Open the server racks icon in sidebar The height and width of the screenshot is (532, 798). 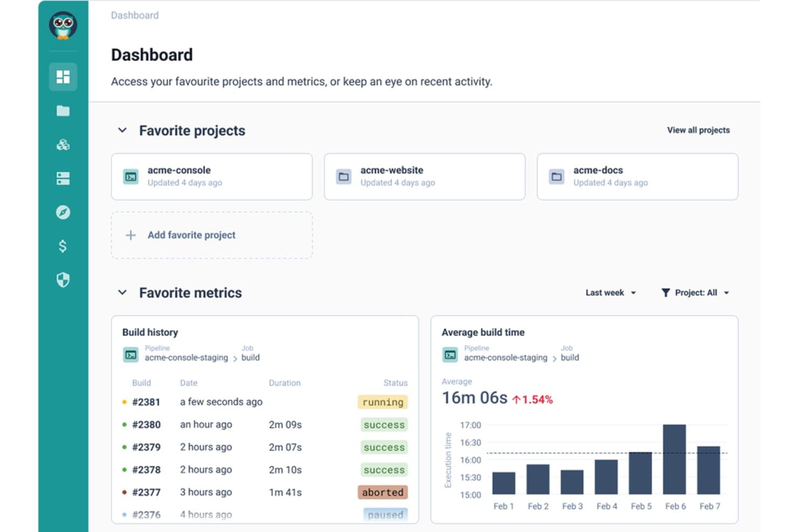(x=63, y=178)
